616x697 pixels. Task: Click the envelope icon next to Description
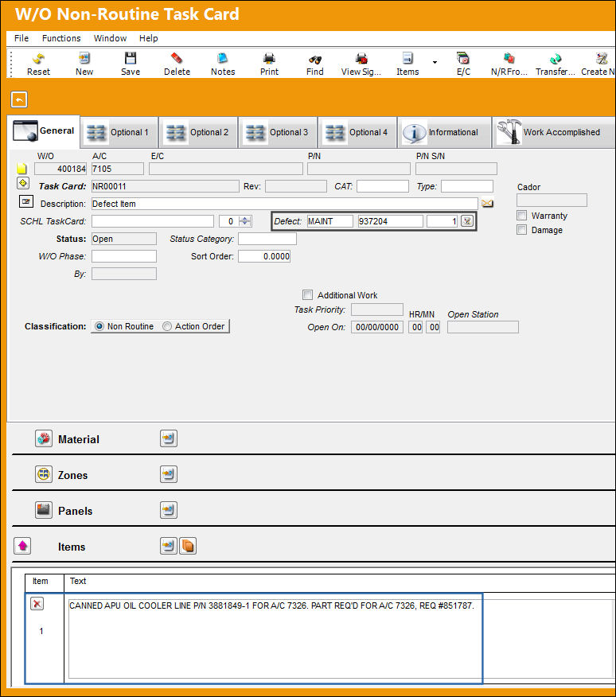[487, 204]
